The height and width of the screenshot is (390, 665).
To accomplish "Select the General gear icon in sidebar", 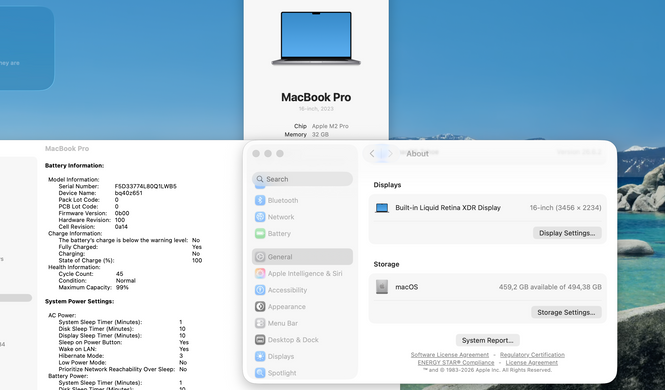I will (x=260, y=257).
